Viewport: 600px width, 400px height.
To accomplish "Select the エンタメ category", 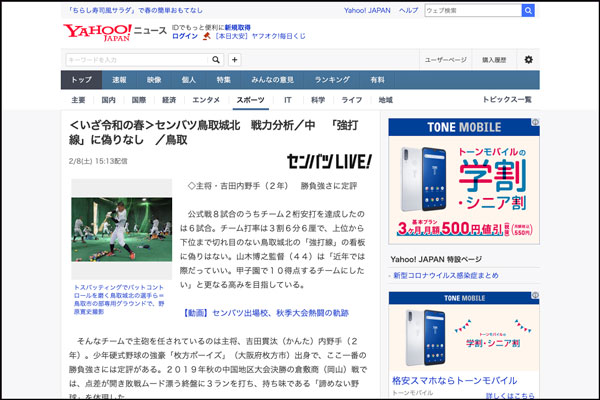I will coord(206,101).
